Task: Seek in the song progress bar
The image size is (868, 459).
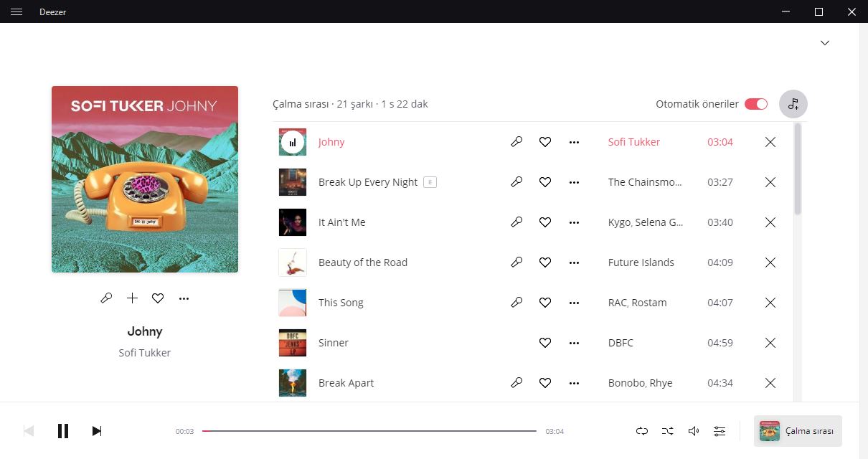Action: (369, 431)
